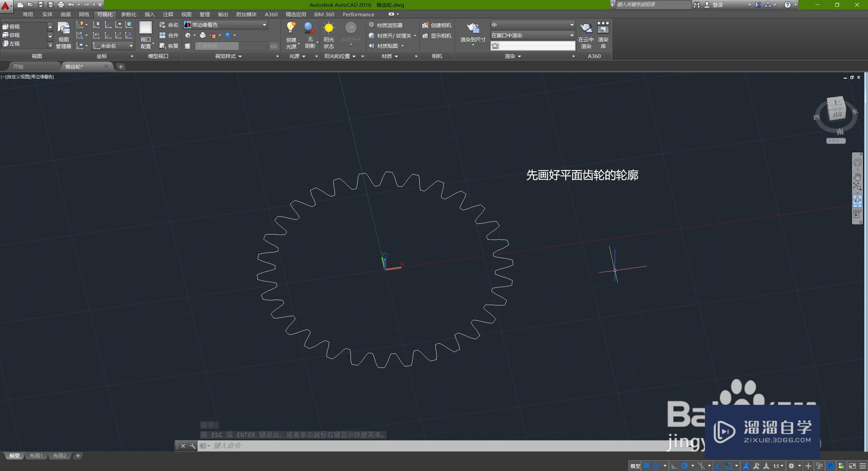Open the 未命名 UCS name dropdown
The image size is (868, 471).
[x=113, y=46]
